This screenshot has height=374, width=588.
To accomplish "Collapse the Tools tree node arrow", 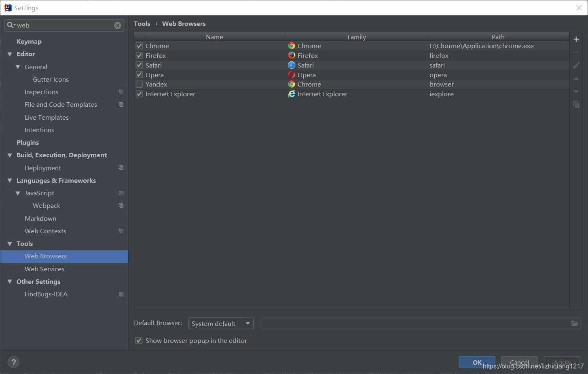I will (x=10, y=244).
